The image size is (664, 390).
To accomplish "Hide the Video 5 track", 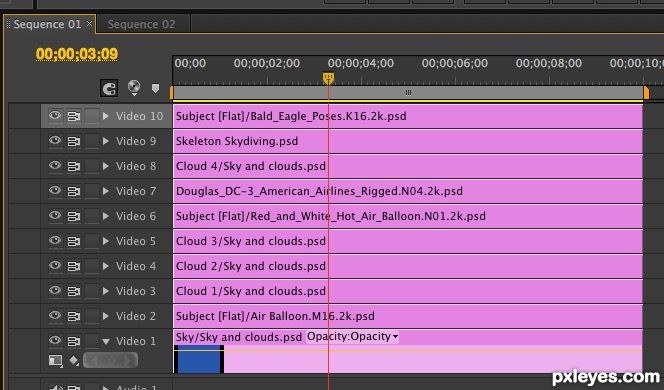I will tap(55, 240).
